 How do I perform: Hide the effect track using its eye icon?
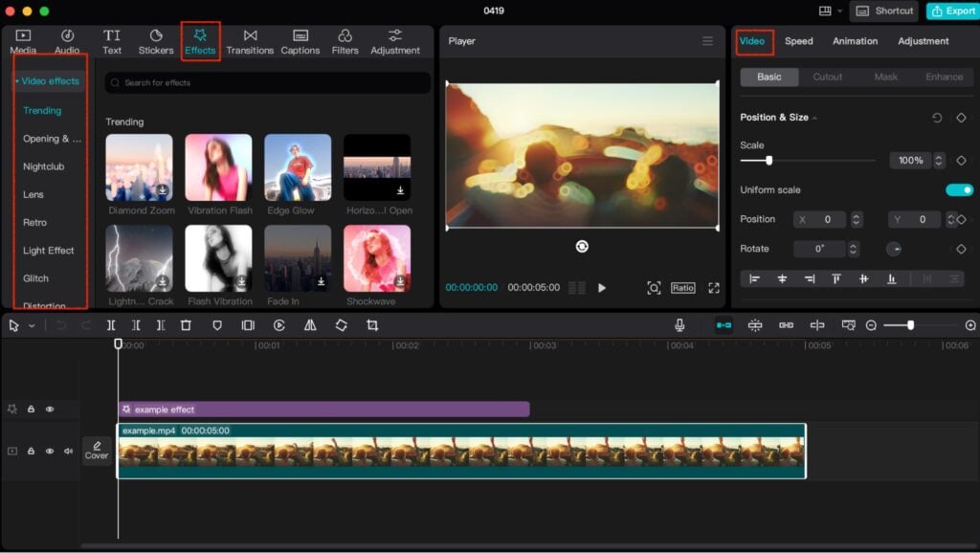(x=50, y=409)
